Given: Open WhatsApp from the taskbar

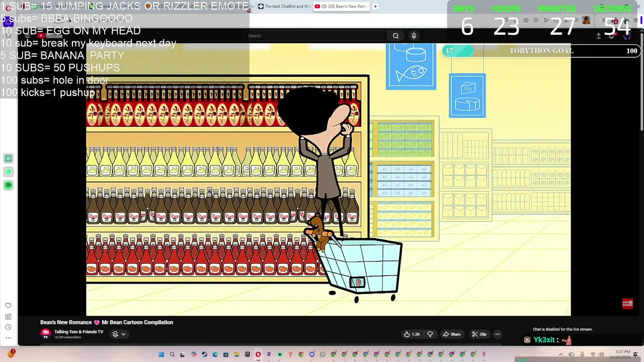Looking at the screenshot, I should tap(323, 354).
